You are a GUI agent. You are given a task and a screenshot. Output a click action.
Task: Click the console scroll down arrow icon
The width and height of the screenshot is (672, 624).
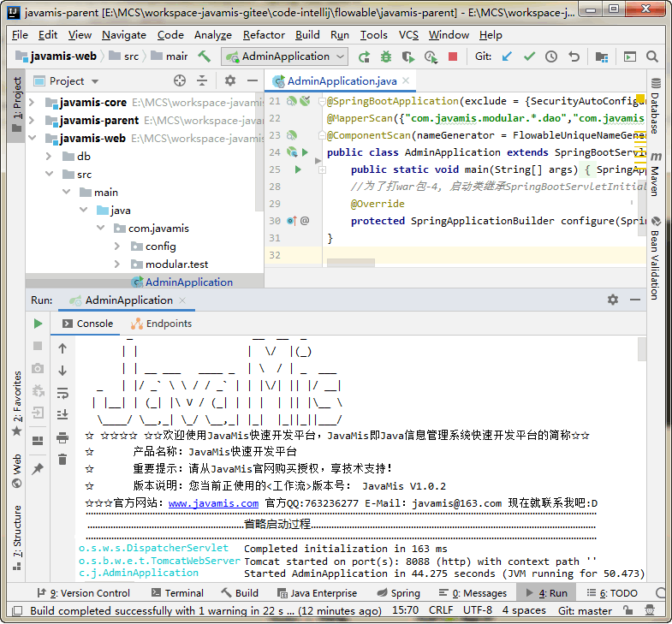[x=62, y=371]
